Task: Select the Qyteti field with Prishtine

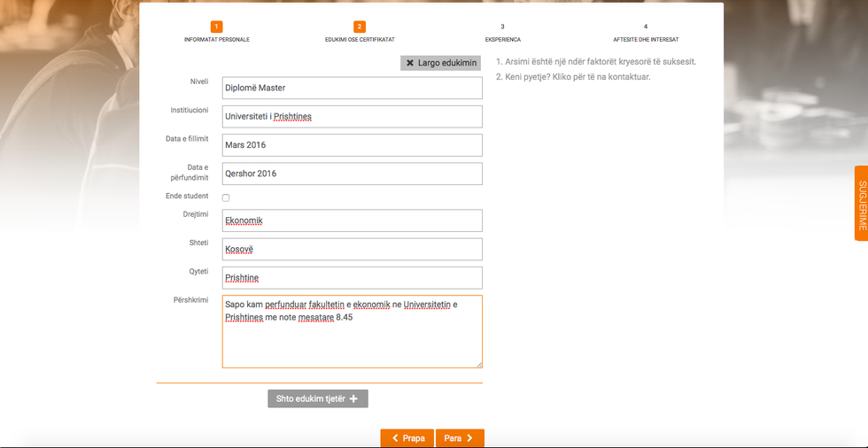Action: point(352,278)
